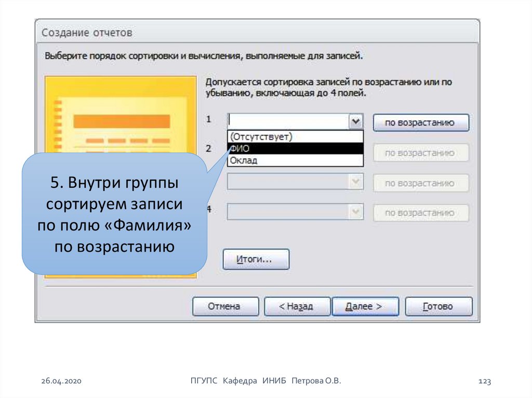Expand the fourth sort field dropdown arrow
This screenshot has width=532, height=398.
(355, 212)
